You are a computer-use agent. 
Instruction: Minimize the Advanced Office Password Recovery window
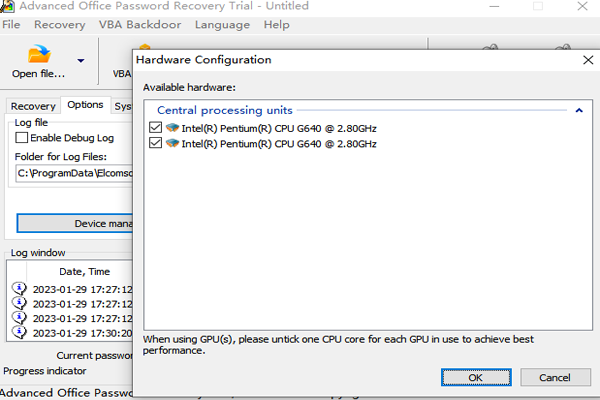click(494, 6)
